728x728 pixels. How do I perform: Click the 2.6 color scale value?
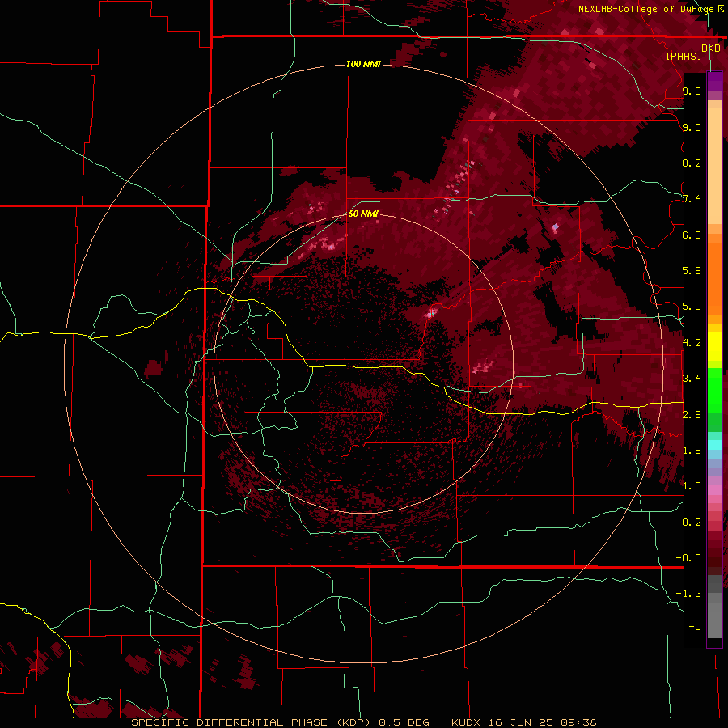(692, 415)
